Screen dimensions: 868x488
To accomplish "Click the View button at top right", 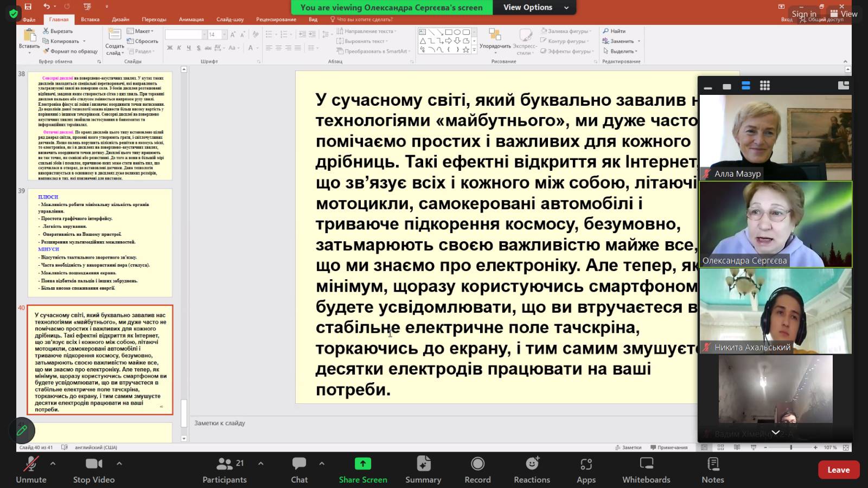I will (x=844, y=14).
